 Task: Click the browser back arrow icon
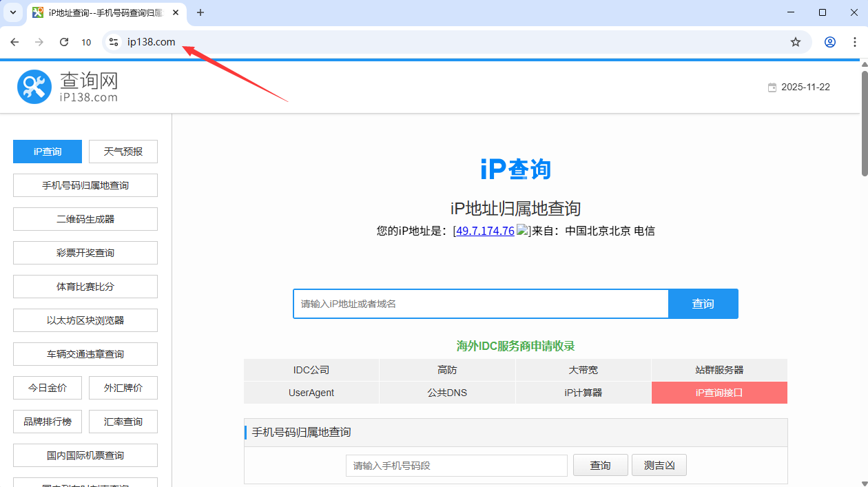pyautogui.click(x=14, y=42)
